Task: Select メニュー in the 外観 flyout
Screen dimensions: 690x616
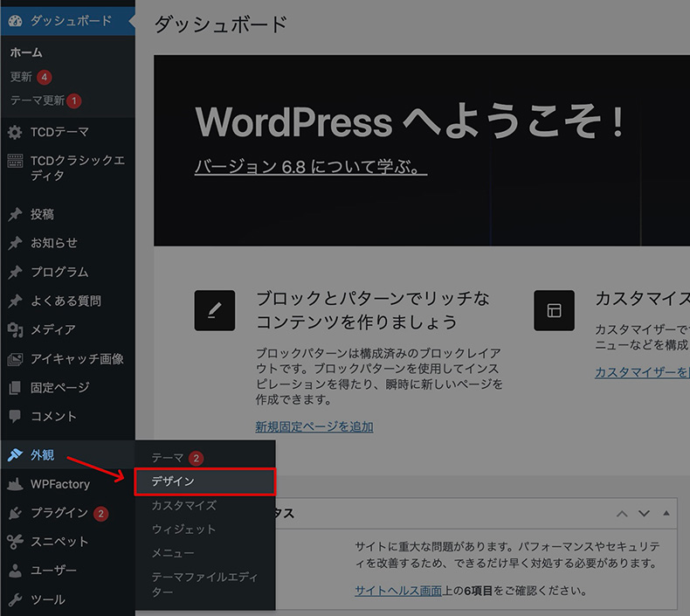Action: [x=173, y=553]
